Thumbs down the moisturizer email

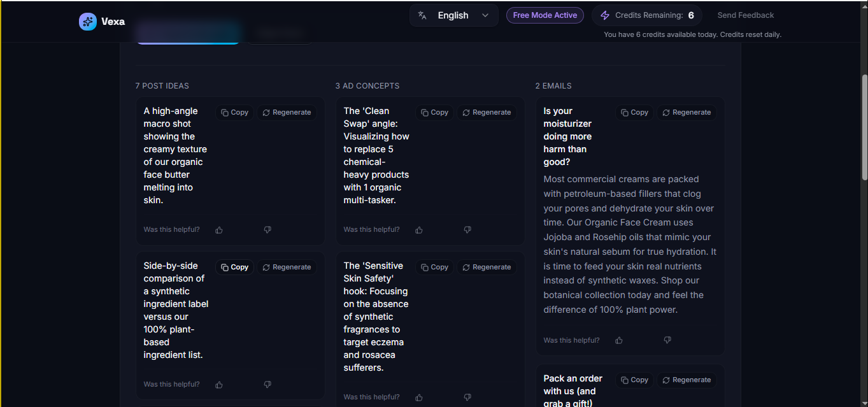coord(667,341)
